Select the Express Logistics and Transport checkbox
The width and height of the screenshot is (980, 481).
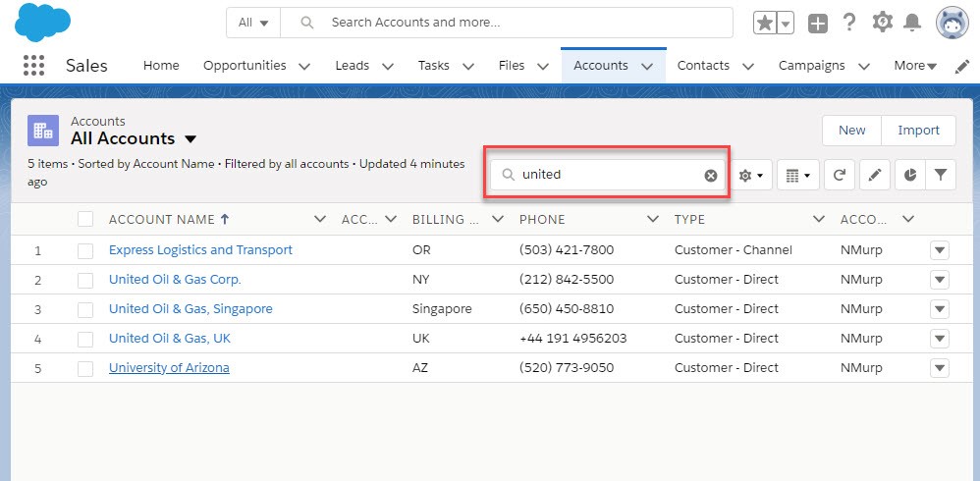(85, 251)
